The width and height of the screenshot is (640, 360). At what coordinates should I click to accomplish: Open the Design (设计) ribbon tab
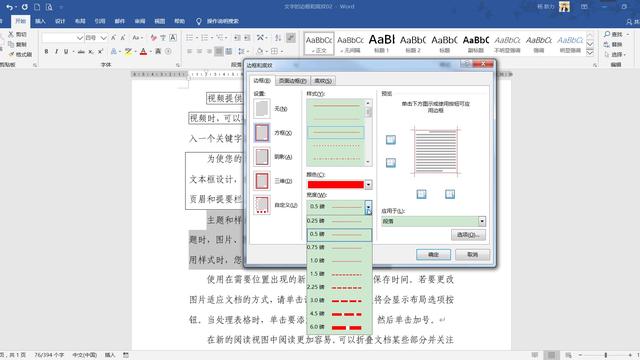[60, 21]
